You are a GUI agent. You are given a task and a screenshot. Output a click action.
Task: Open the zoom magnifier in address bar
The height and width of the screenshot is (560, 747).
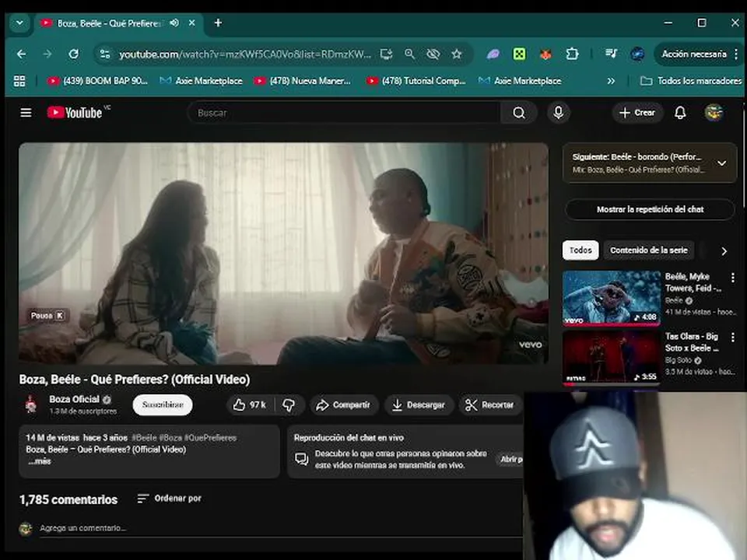(x=409, y=54)
